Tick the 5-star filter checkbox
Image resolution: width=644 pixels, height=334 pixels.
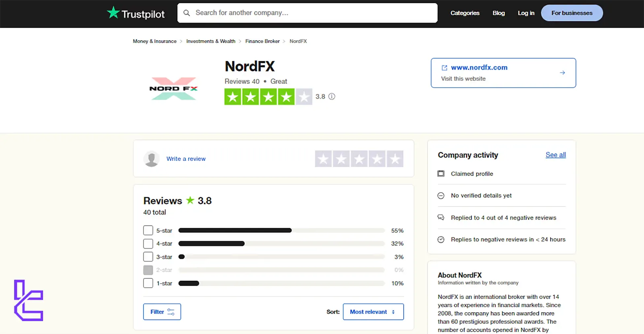click(x=148, y=231)
